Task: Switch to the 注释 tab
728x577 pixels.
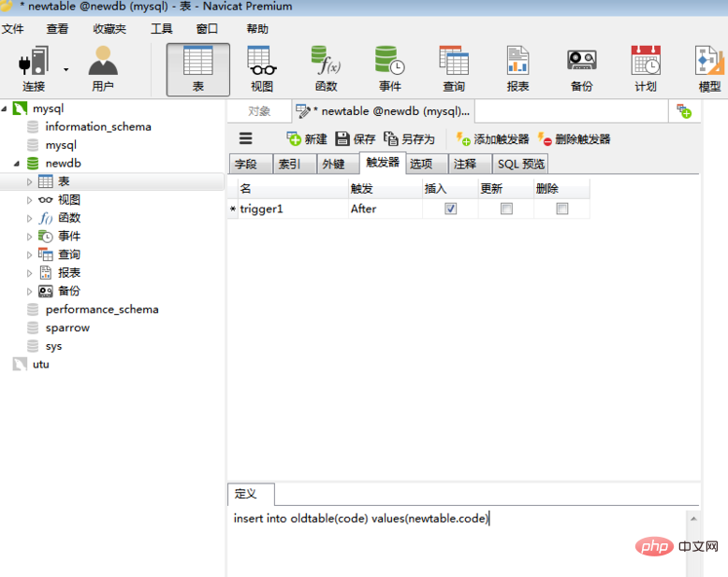Action: (470, 164)
